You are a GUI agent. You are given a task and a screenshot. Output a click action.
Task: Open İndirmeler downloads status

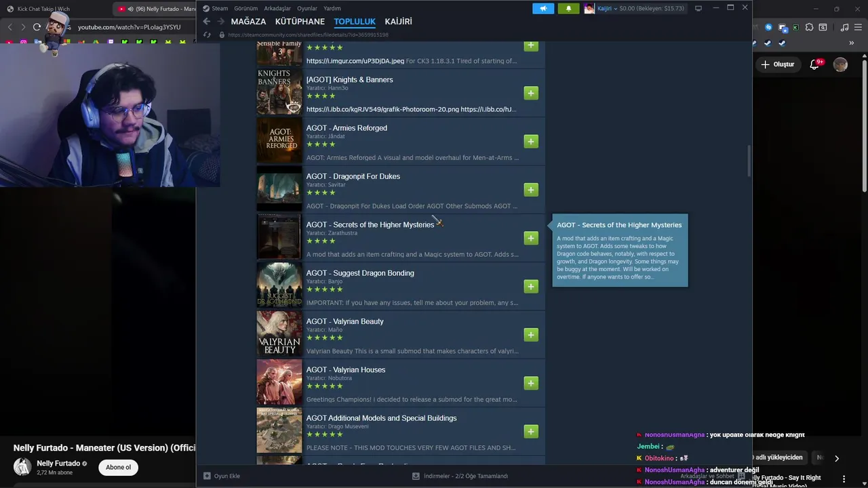(x=460, y=476)
